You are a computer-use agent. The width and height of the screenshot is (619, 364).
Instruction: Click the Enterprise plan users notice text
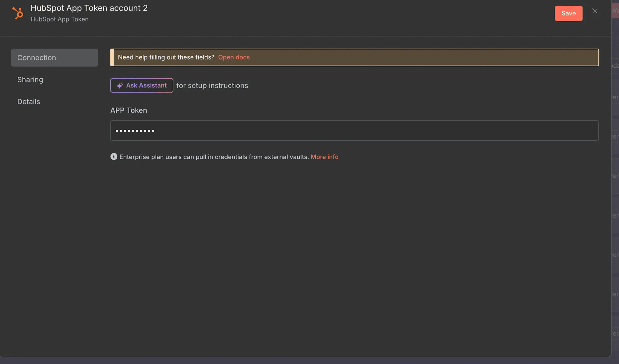click(214, 157)
